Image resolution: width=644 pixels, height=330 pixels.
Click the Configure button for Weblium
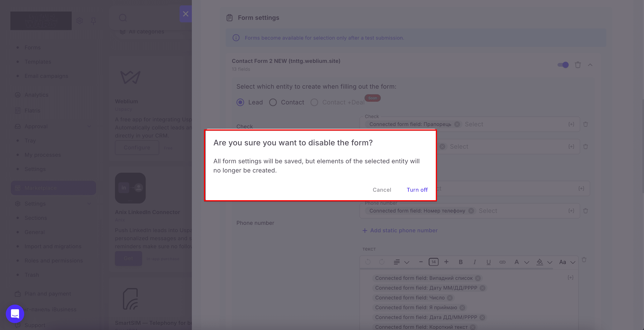coord(137,147)
